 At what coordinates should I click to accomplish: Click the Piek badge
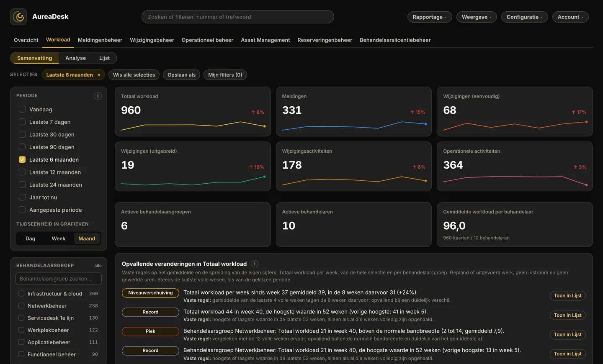[x=150, y=331]
